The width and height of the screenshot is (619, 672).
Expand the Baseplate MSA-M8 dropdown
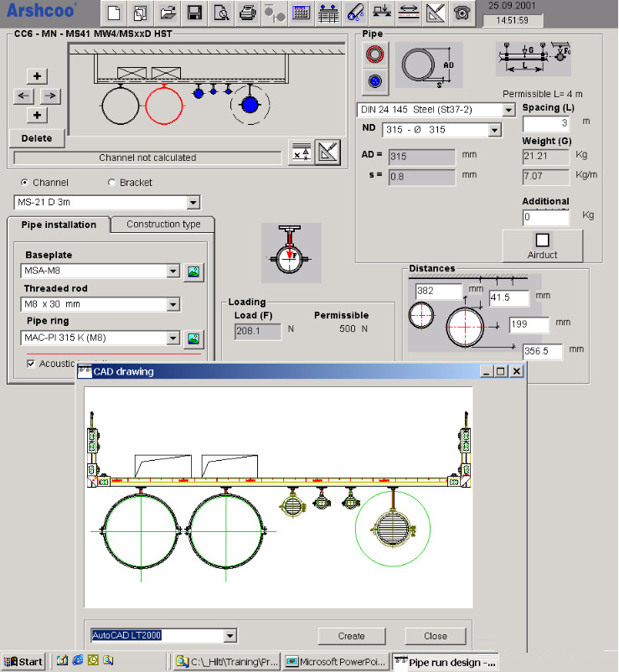173,271
